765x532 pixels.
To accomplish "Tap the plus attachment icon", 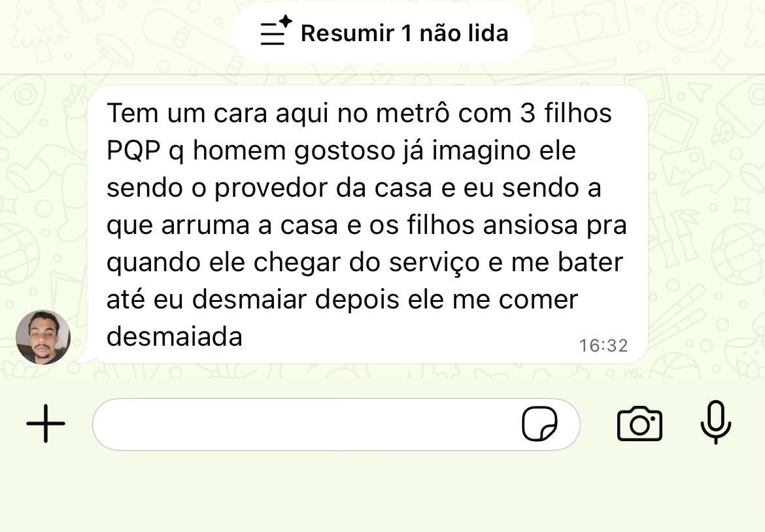I will pos(45,424).
